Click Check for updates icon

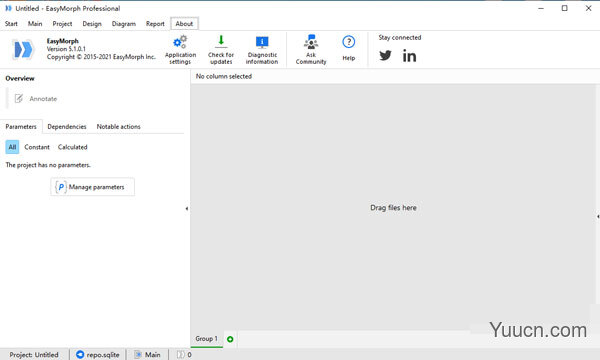point(221,41)
